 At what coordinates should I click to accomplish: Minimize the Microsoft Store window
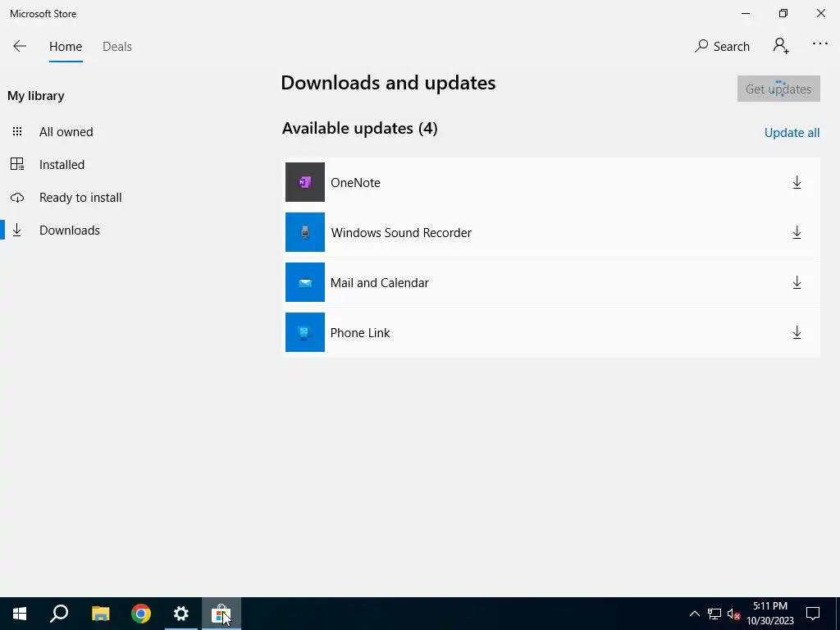click(x=745, y=13)
